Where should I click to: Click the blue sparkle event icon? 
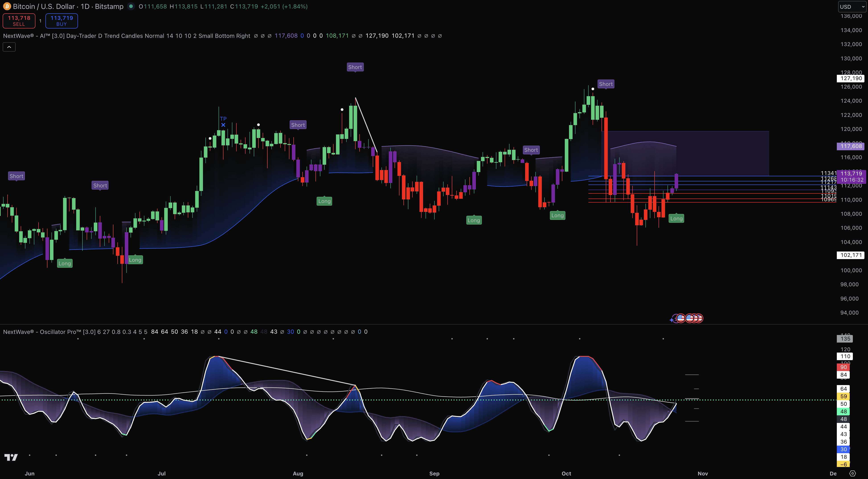(x=672, y=320)
